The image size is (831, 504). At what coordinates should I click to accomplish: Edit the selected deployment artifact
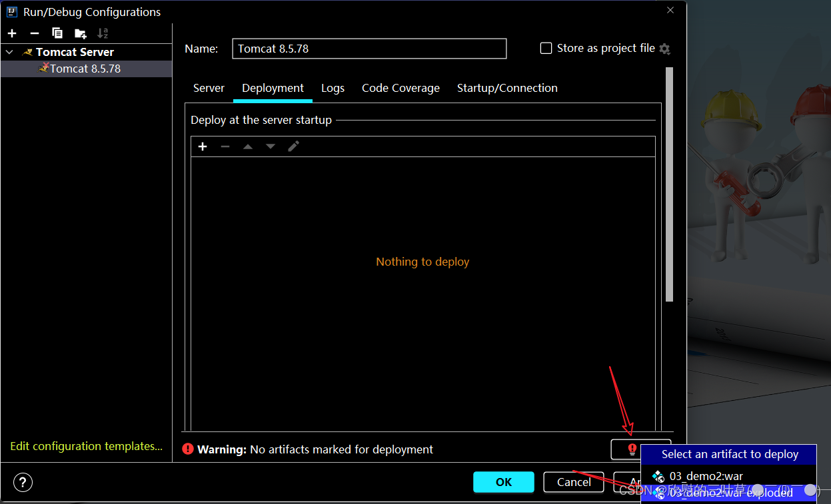point(293,146)
